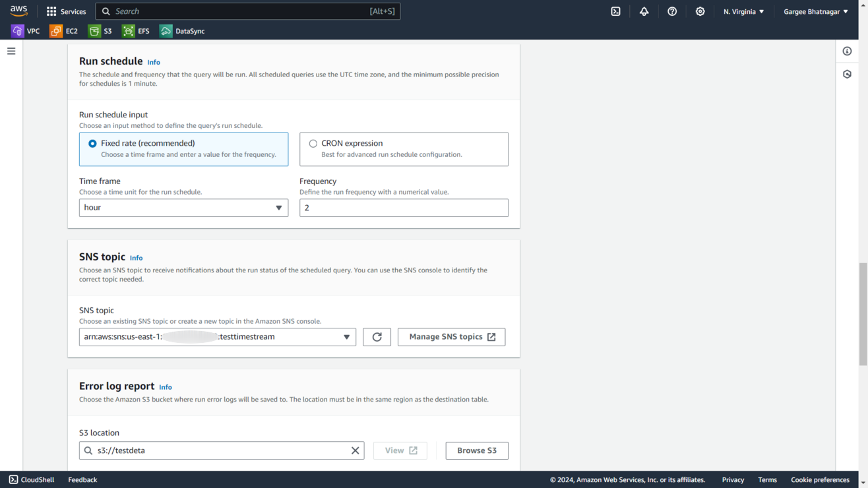Click the Feedback link in footer
This screenshot has height=488, width=868.
coord(82,479)
